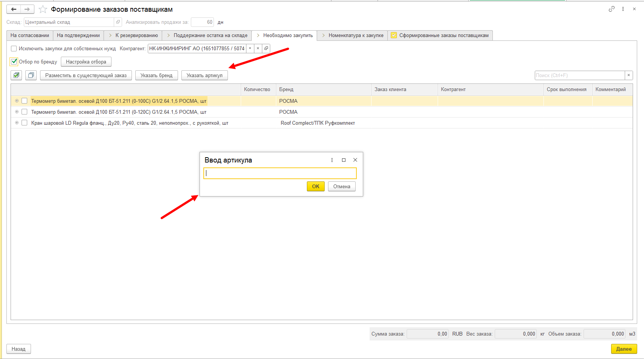Open the selected Контрагент card icon
644x359 pixels.
[266, 48]
